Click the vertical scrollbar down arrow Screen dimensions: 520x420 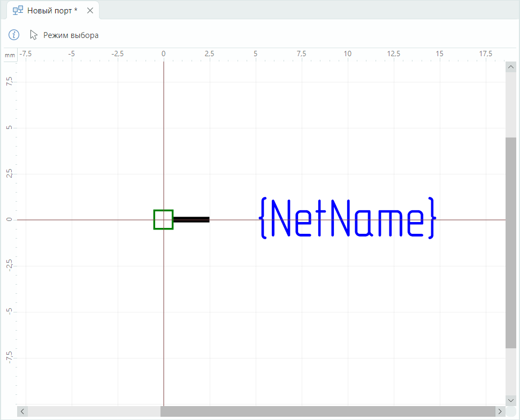(510, 400)
